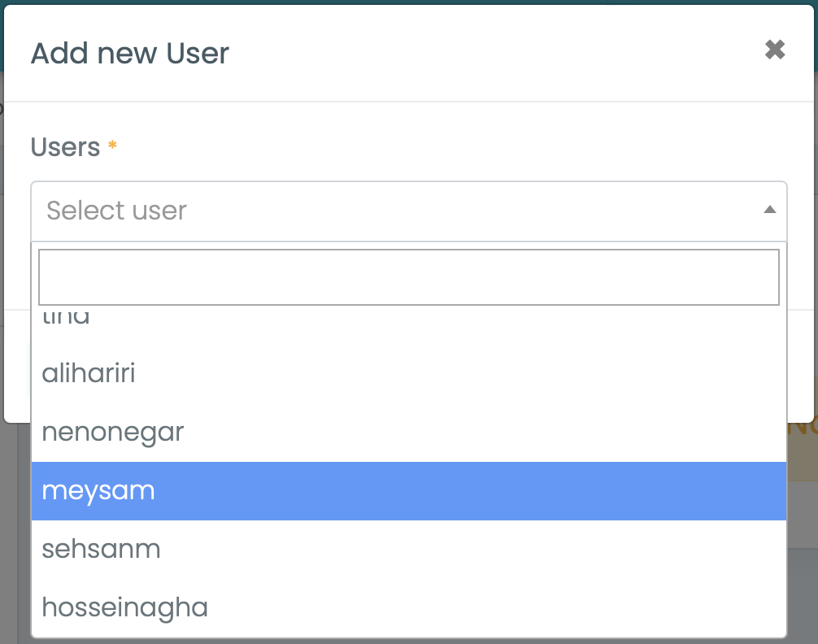818x644 pixels.
Task: Click the dialog header left of close icon
Action: tap(488, 54)
